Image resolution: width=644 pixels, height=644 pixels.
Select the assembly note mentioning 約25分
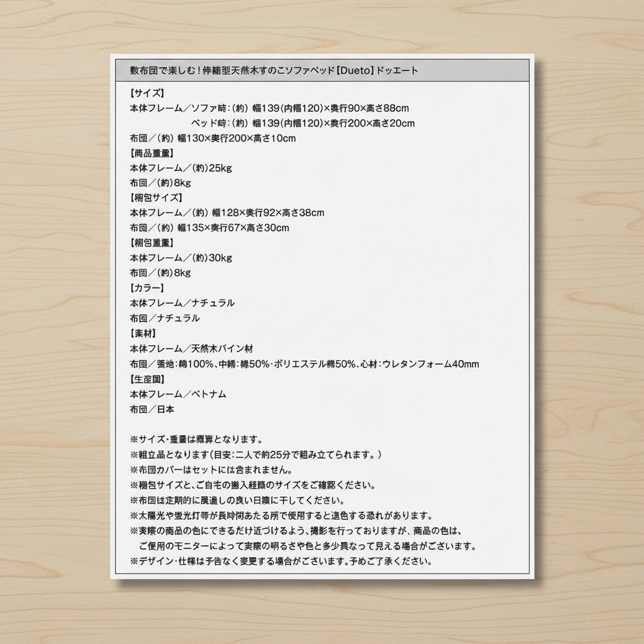(256, 455)
